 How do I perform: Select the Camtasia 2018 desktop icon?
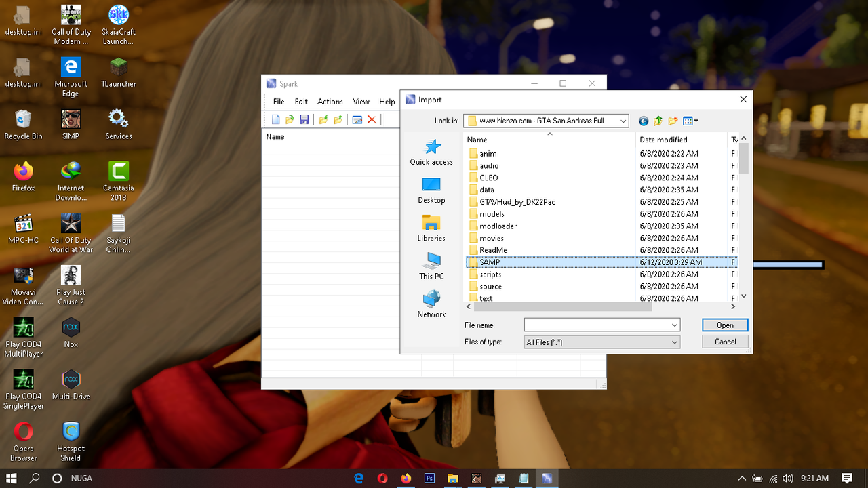point(119,181)
